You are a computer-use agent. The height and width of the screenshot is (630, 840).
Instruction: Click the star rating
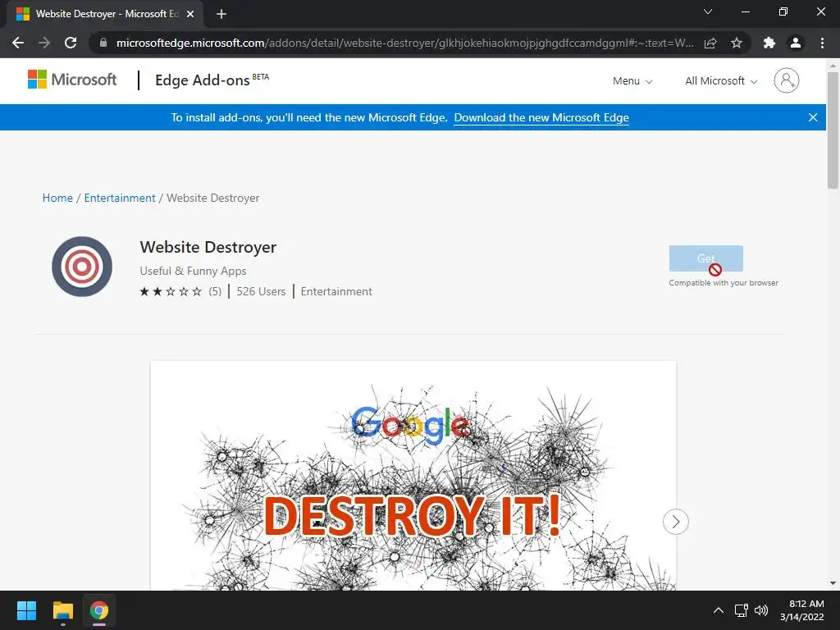[171, 291]
